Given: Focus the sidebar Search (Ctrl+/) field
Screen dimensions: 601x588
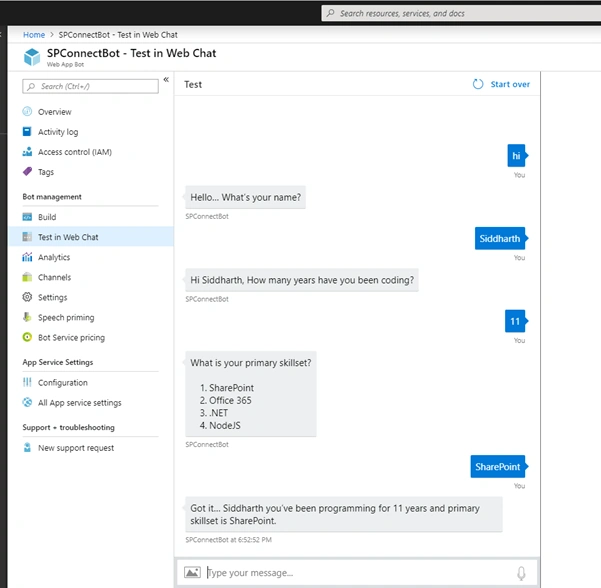Looking at the screenshot, I should [90, 86].
